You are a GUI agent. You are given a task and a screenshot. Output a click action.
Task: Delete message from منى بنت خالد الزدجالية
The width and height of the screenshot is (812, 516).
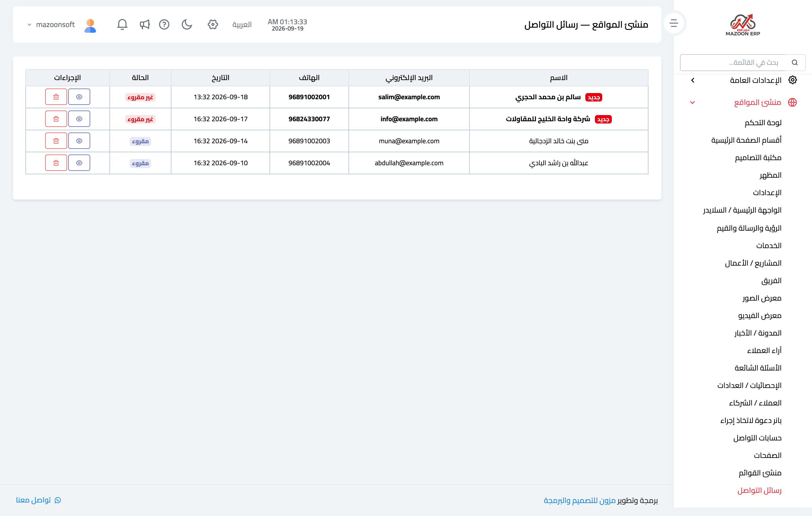pos(56,141)
